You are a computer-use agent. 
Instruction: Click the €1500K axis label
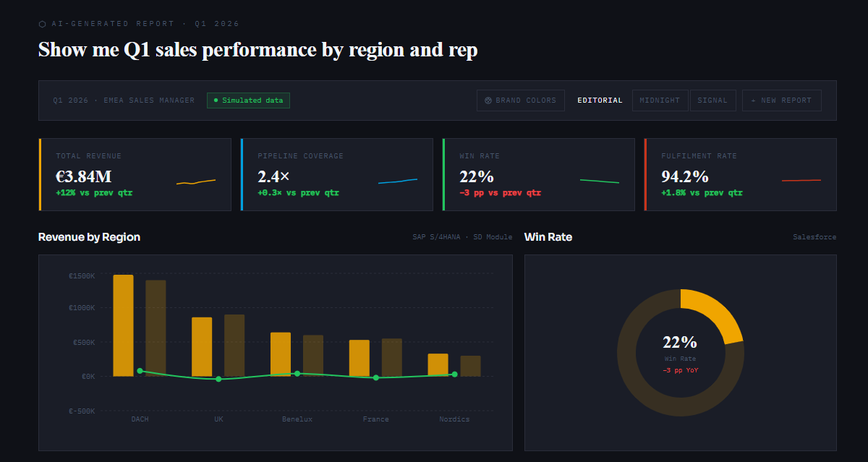click(x=82, y=276)
